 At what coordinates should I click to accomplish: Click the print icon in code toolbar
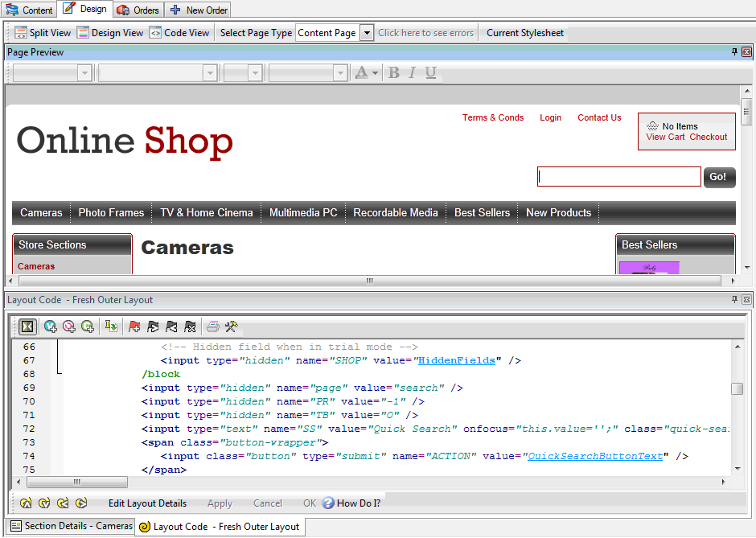(x=212, y=326)
